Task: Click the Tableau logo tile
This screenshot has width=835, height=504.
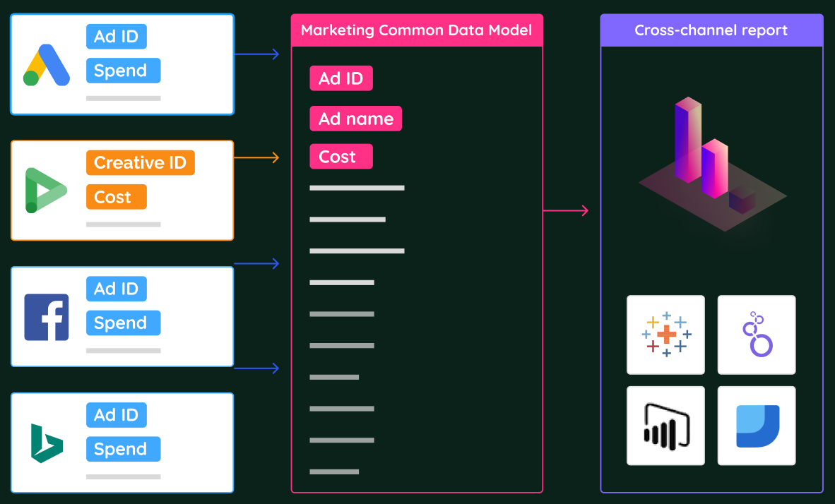Action: coord(665,335)
